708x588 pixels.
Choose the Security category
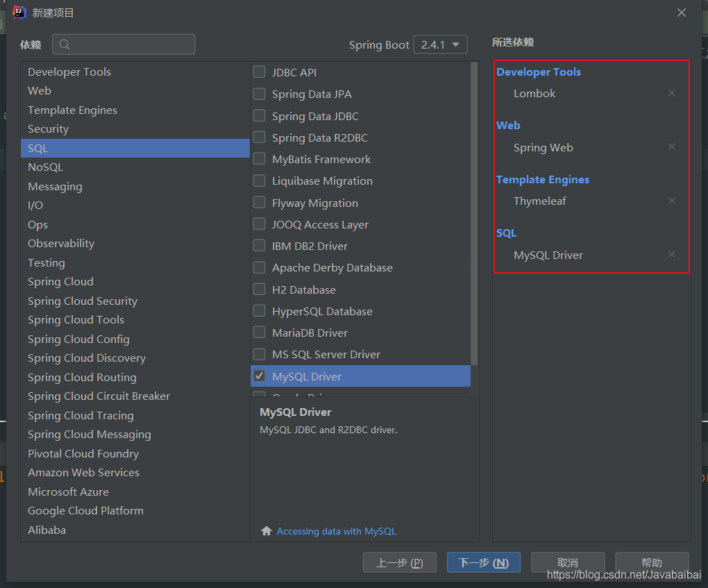[x=135, y=128]
